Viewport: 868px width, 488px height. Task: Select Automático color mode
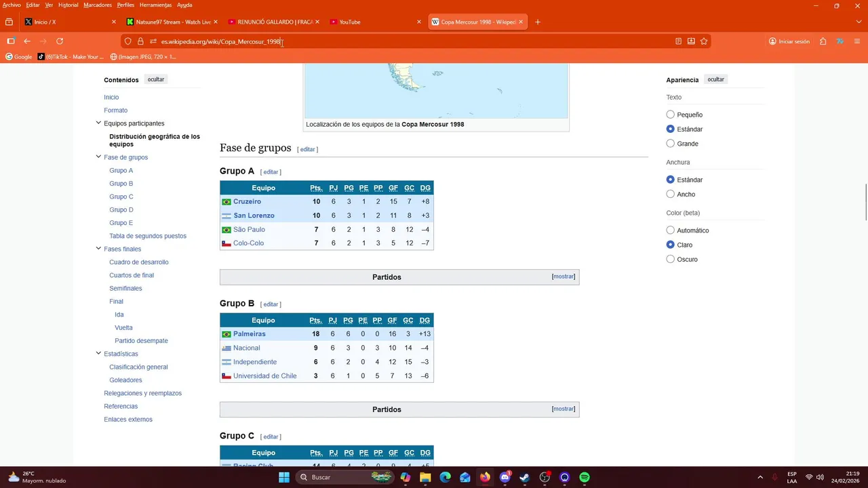coord(671,230)
